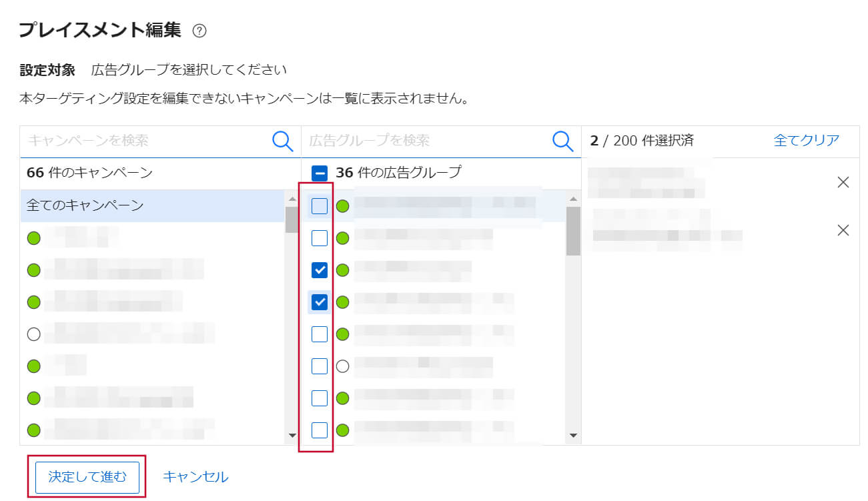The image size is (868, 501).
Task: Click the ad group list scrollbar thumb
Action: click(573, 231)
